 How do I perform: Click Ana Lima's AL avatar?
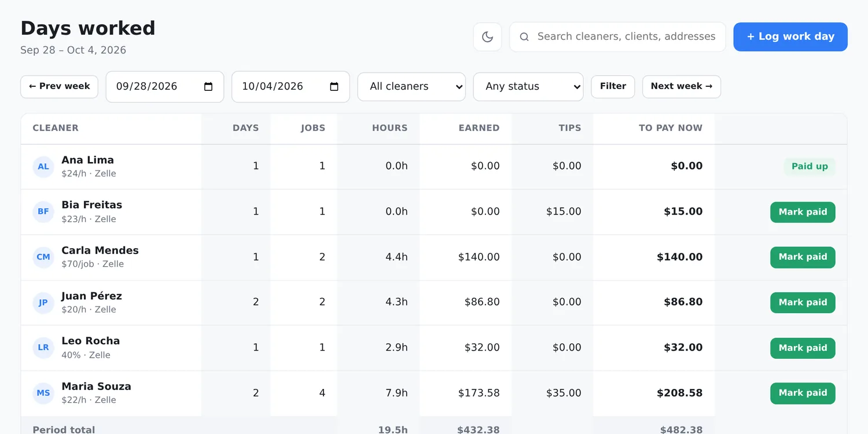point(43,167)
